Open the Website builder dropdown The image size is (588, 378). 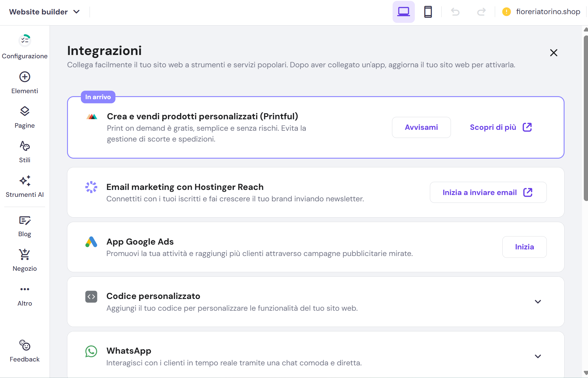point(44,12)
